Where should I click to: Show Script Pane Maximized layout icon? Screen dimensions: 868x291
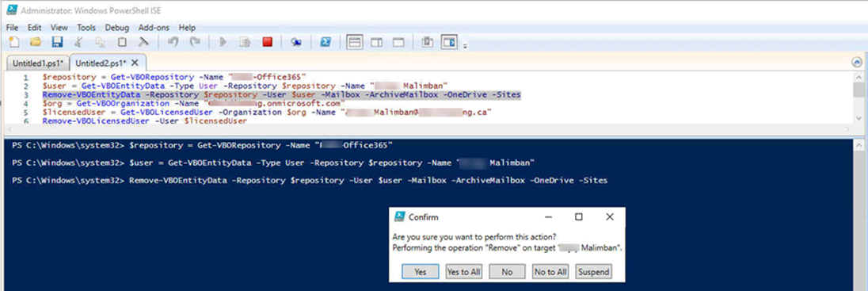click(x=398, y=42)
